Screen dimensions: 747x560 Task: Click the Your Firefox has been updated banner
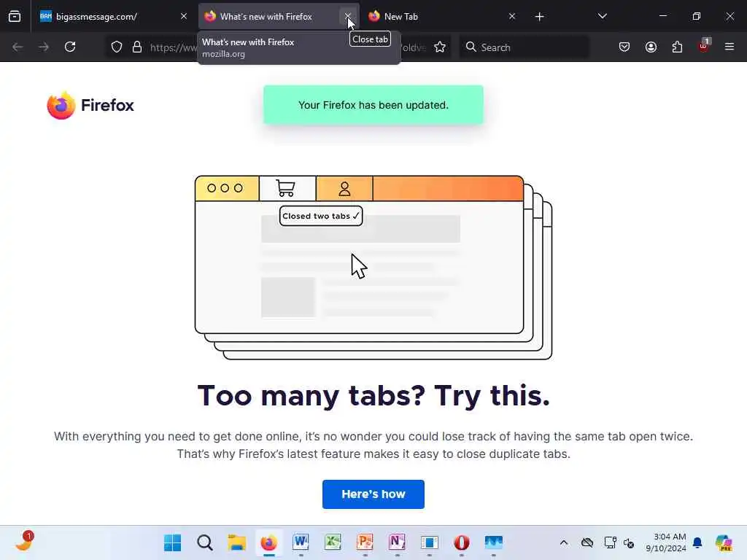[x=373, y=105]
